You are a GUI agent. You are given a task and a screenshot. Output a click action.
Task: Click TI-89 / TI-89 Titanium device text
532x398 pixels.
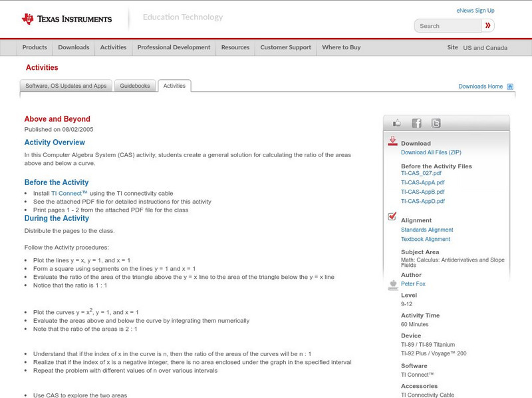tap(428, 345)
